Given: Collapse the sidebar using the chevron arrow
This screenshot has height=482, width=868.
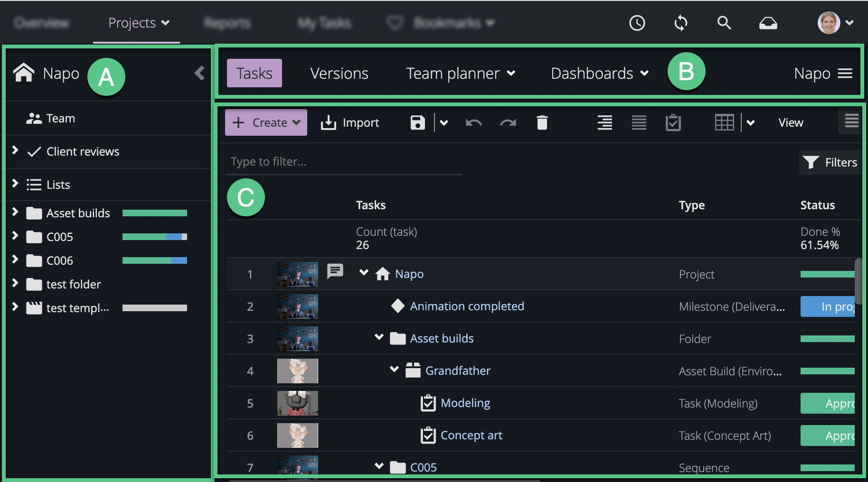Looking at the screenshot, I should coord(199,73).
